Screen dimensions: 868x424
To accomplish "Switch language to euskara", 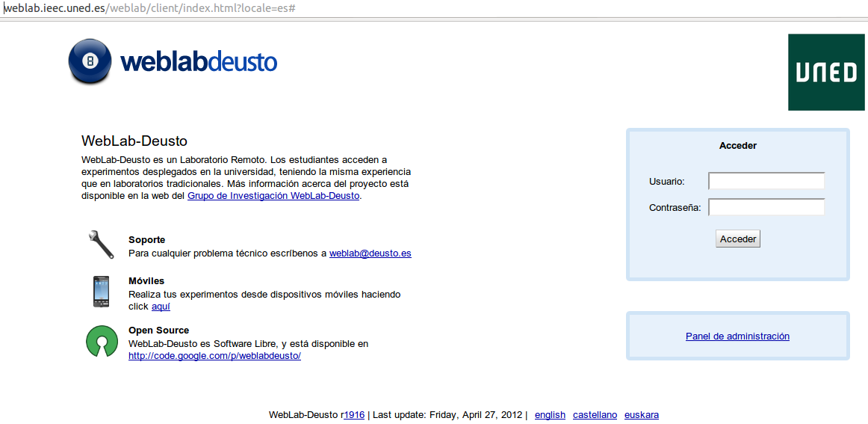I will 642,414.
